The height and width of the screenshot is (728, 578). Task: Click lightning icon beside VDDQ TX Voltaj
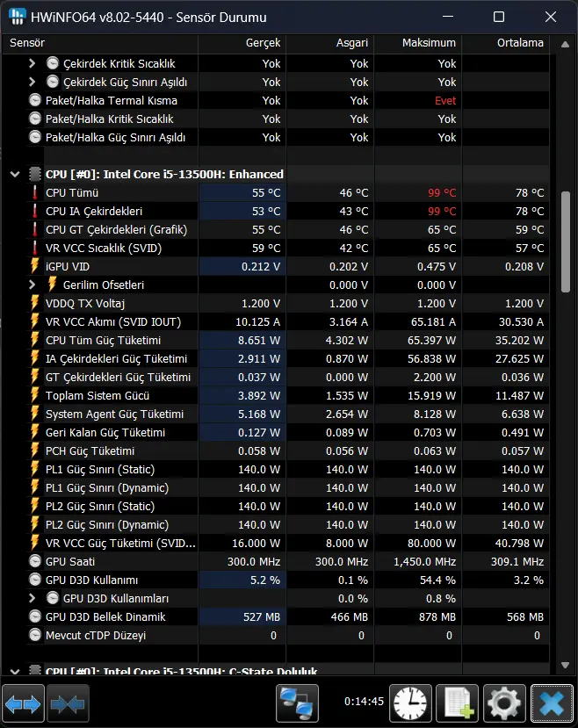35,303
